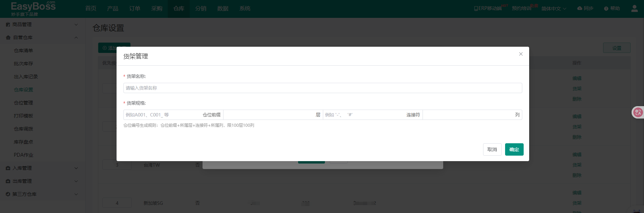Viewport: 644px width, 213px height.
Task: Open the 产品 top menu
Action: coord(113,9)
